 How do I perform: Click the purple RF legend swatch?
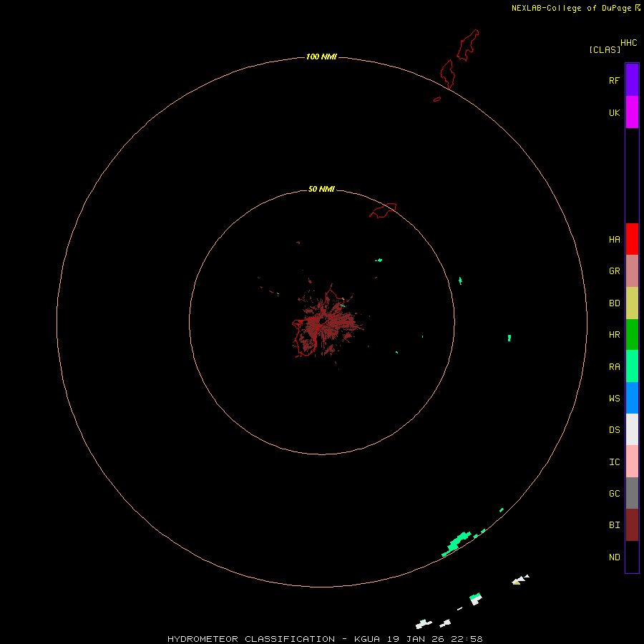[632, 79]
